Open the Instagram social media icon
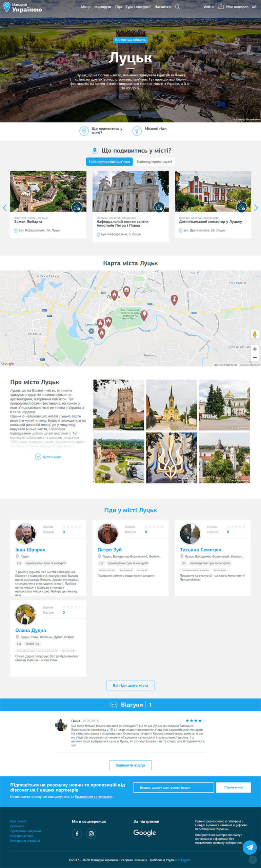261x868 pixels. (91, 833)
